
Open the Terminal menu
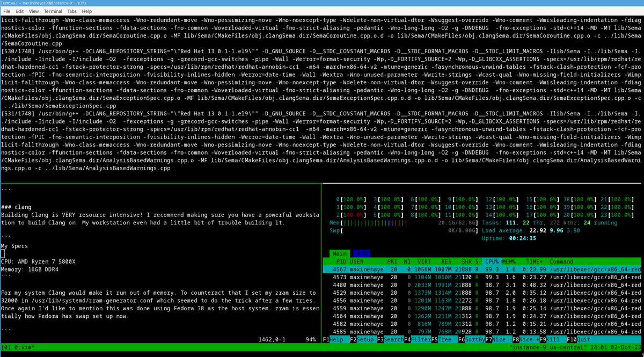point(53,11)
